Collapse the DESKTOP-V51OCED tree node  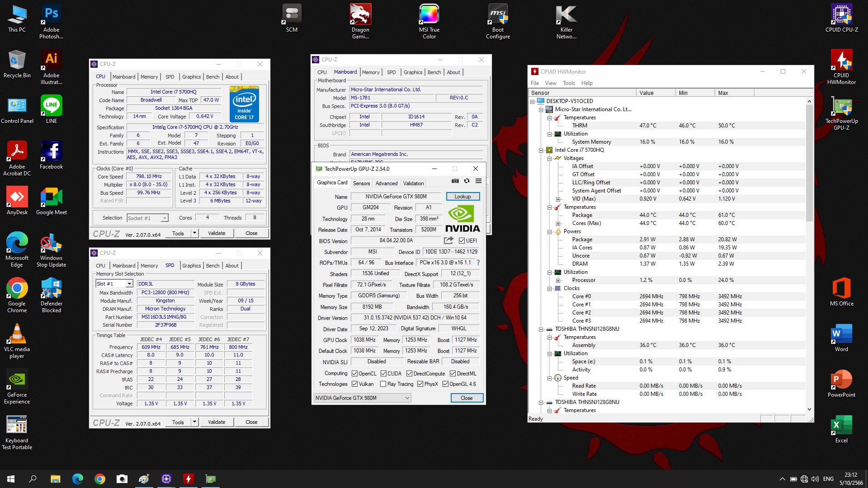(x=532, y=101)
